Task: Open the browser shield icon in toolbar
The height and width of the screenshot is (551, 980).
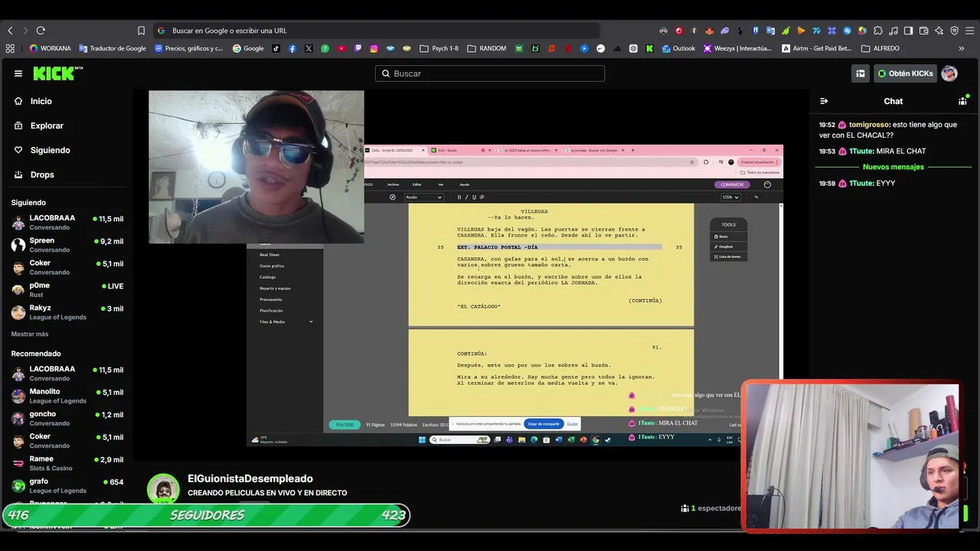Action: click(x=954, y=31)
